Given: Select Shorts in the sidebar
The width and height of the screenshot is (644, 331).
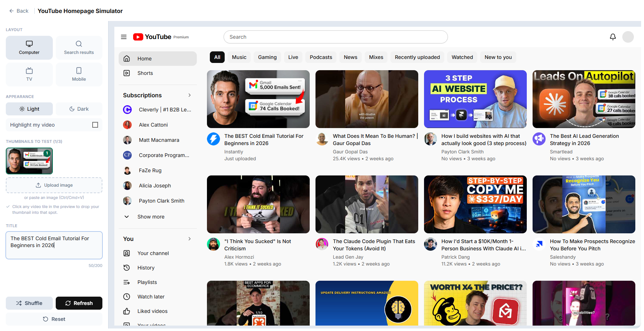Looking at the screenshot, I should click(x=158, y=73).
